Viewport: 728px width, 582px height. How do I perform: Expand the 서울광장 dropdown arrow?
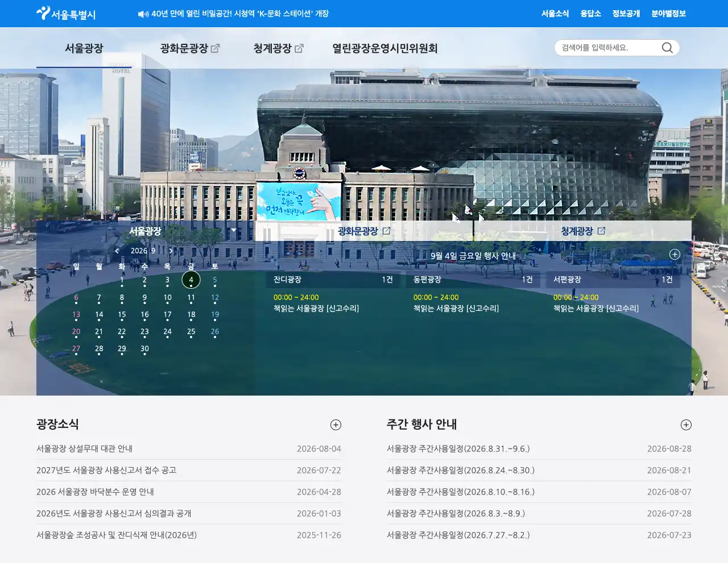(233, 230)
